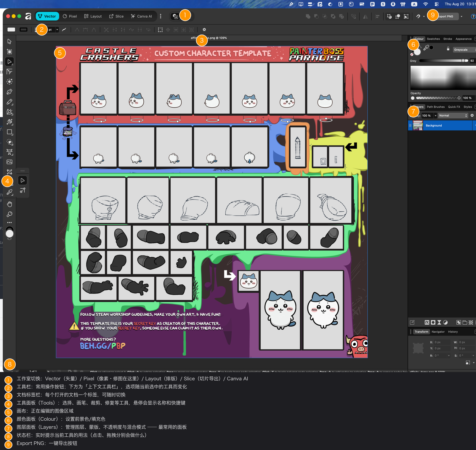Open the Quick FX panel tab
The image size is (476, 450).
(454, 107)
